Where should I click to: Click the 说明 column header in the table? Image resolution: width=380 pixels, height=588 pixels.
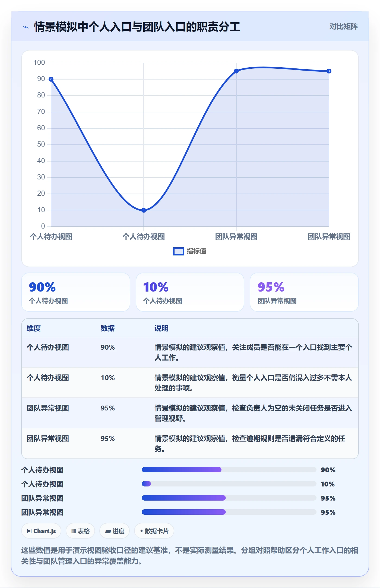coord(161,328)
